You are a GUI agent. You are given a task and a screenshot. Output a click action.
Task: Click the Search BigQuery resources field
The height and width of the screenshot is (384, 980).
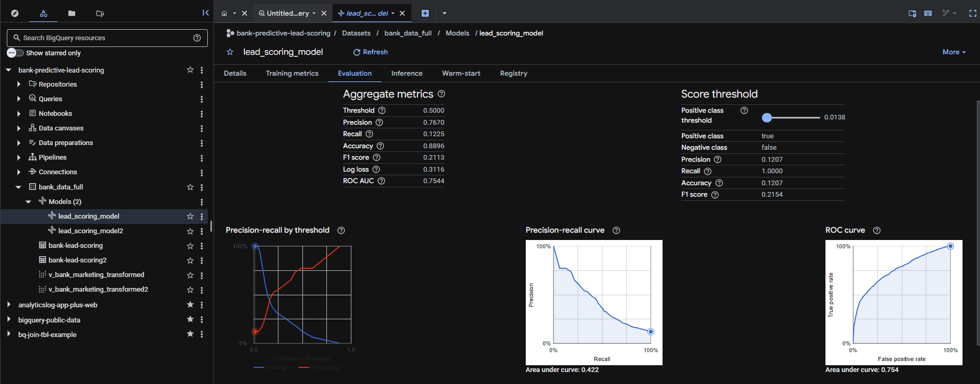[104, 38]
